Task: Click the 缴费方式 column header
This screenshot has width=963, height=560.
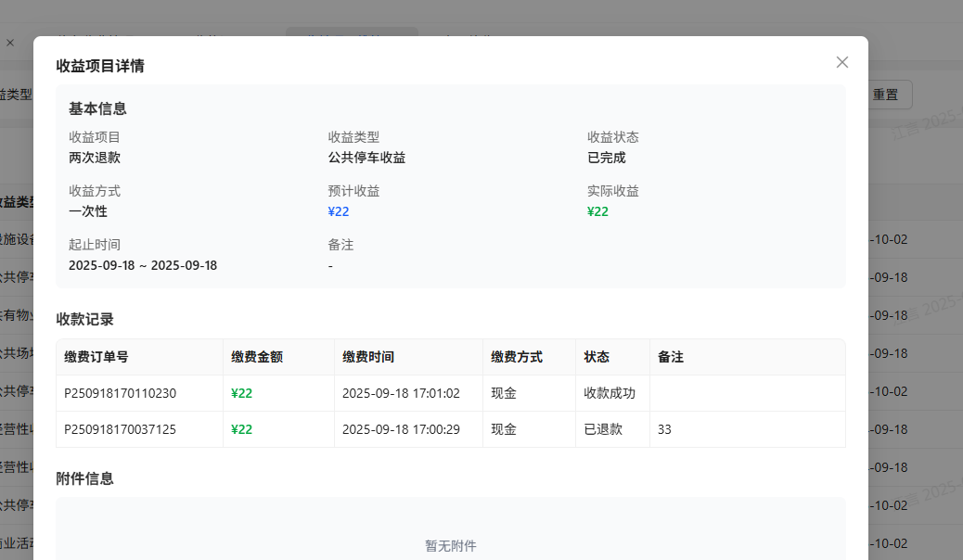Action: coord(517,357)
